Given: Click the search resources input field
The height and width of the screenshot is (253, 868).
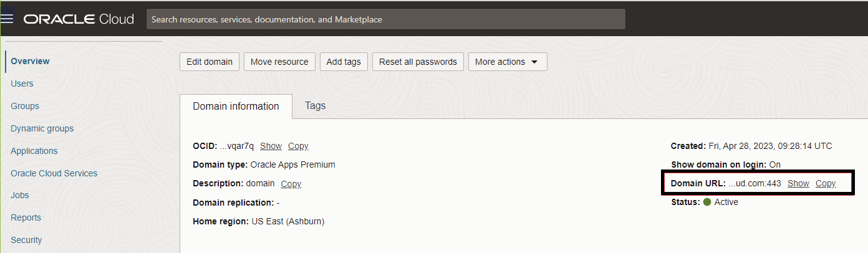Looking at the screenshot, I should click(x=385, y=19).
